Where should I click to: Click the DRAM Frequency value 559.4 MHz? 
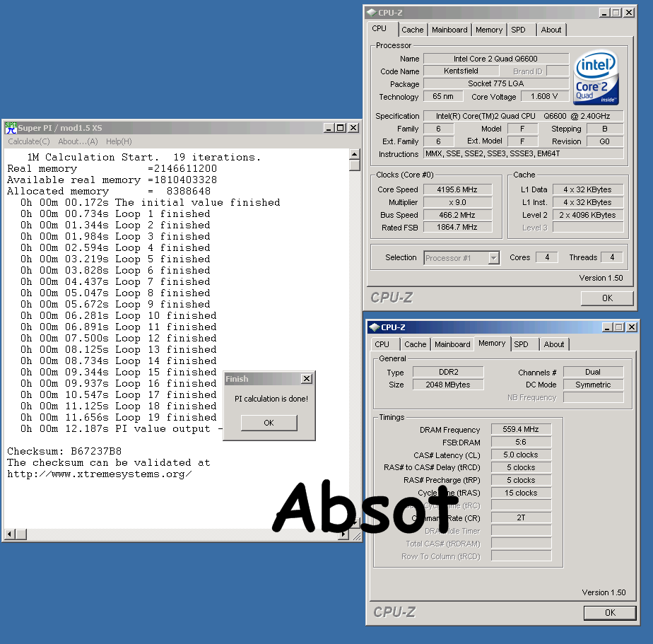point(521,429)
